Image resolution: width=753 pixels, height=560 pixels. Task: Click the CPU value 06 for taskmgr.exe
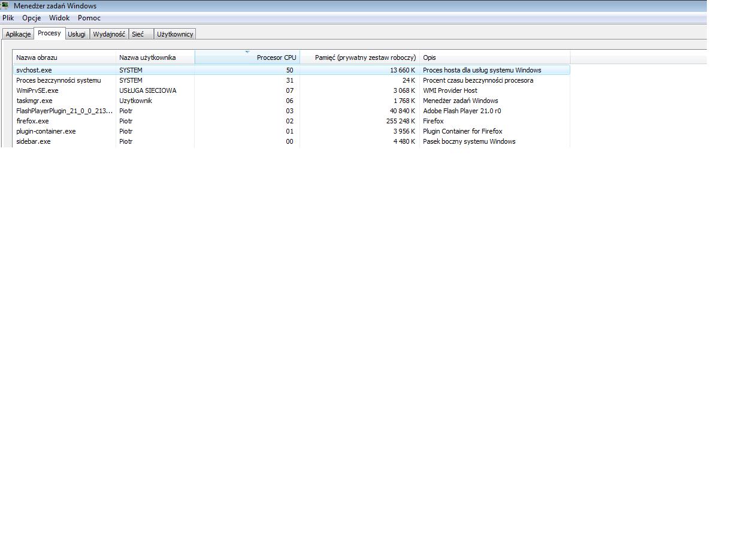pos(290,101)
